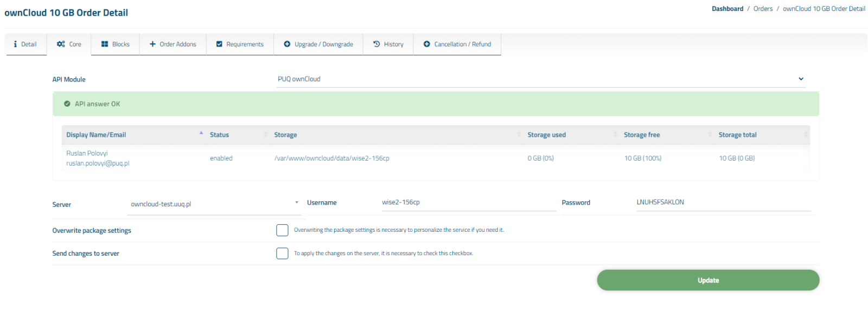
Task: View the History tab
Action: click(x=388, y=45)
